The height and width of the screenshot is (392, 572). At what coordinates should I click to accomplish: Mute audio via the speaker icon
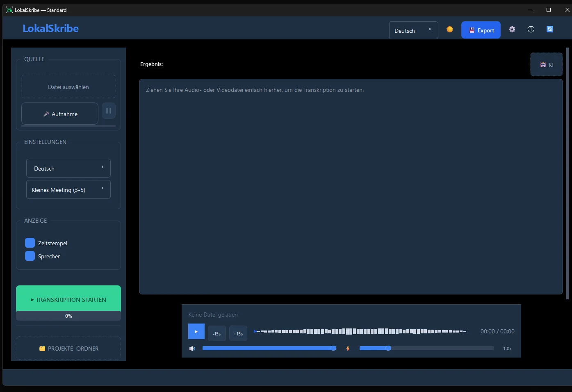tap(192, 349)
